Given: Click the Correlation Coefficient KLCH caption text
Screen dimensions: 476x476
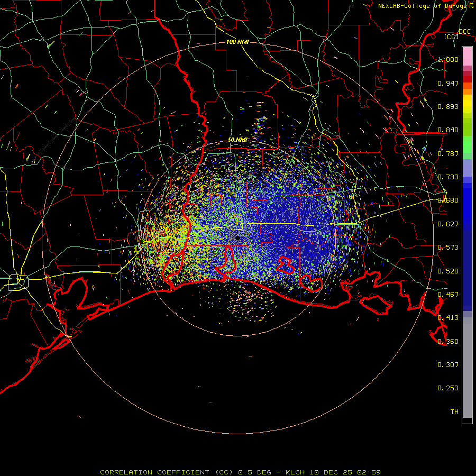Looking at the screenshot, I should (240, 472).
